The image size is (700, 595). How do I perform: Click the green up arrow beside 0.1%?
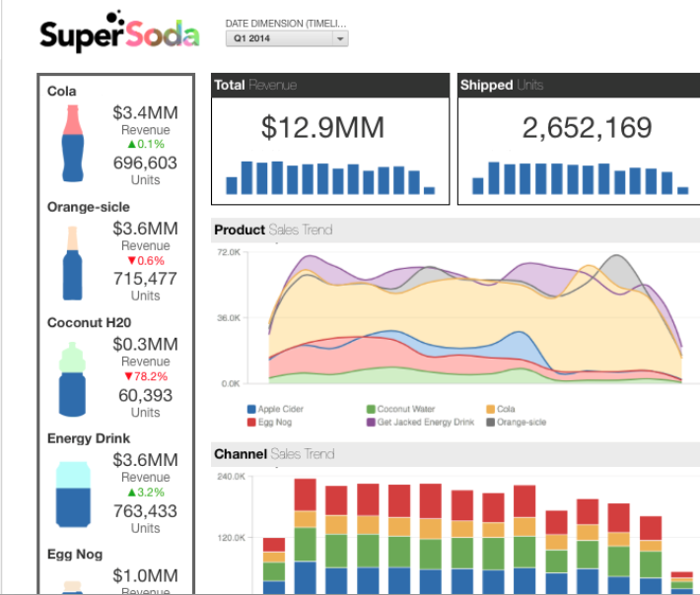click(131, 144)
